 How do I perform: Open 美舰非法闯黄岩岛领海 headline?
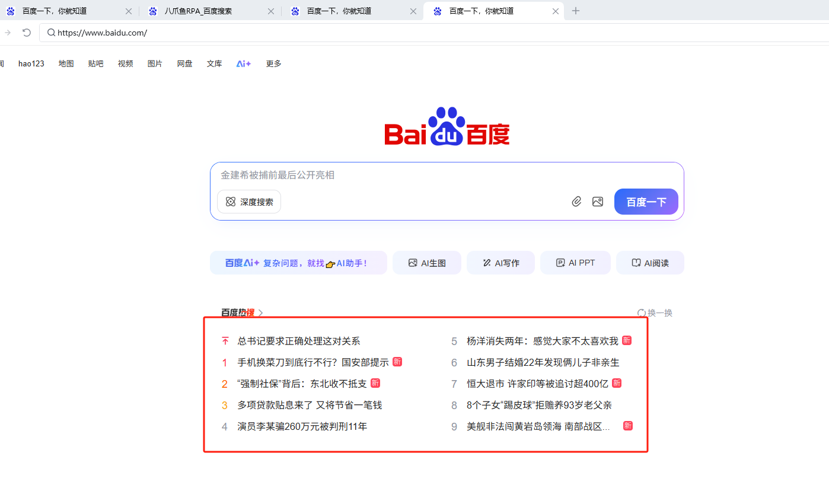point(538,426)
